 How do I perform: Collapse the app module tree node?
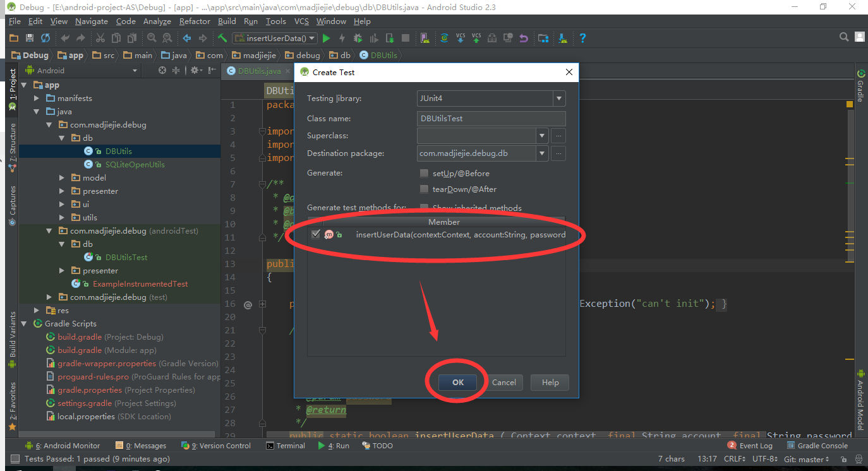point(24,85)
